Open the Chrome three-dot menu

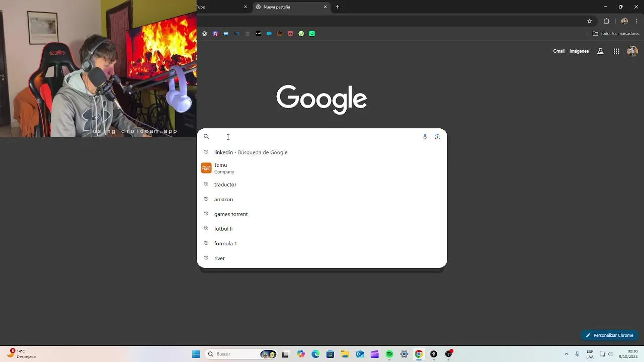636,21
